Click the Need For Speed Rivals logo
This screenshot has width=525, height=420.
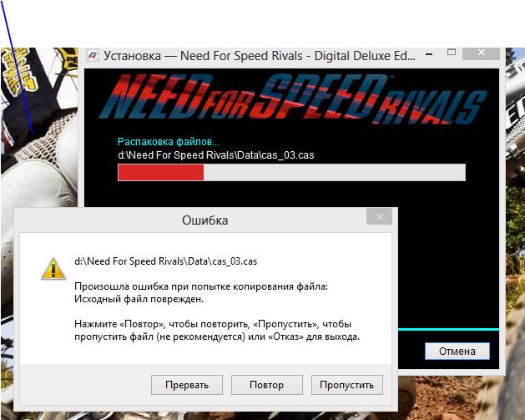(x=292, y=99)
